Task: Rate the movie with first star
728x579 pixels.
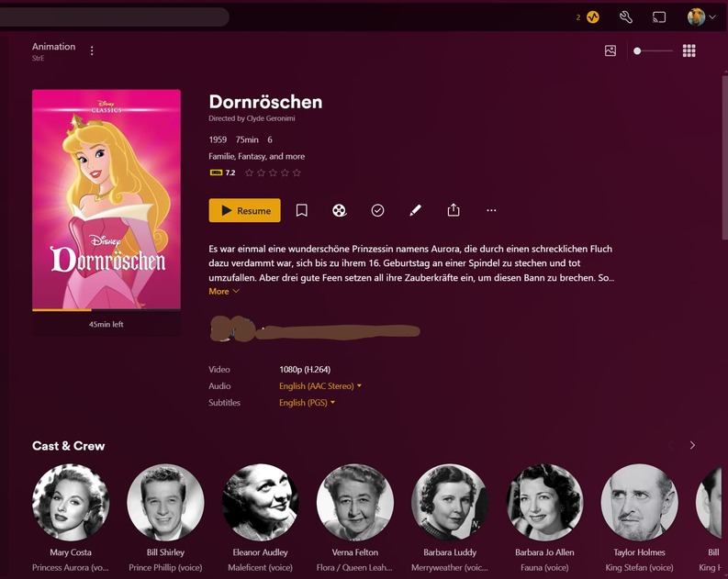Action: [250, 173]
